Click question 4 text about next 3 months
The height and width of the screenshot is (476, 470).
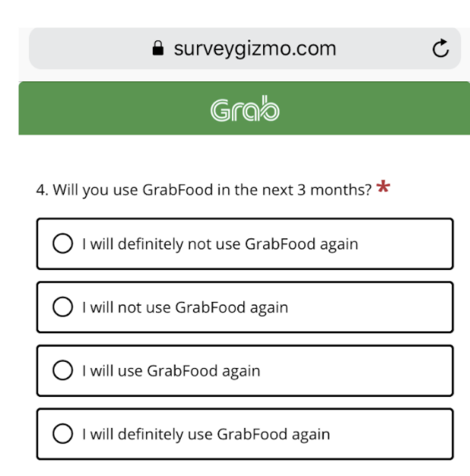tap(204, 190)
